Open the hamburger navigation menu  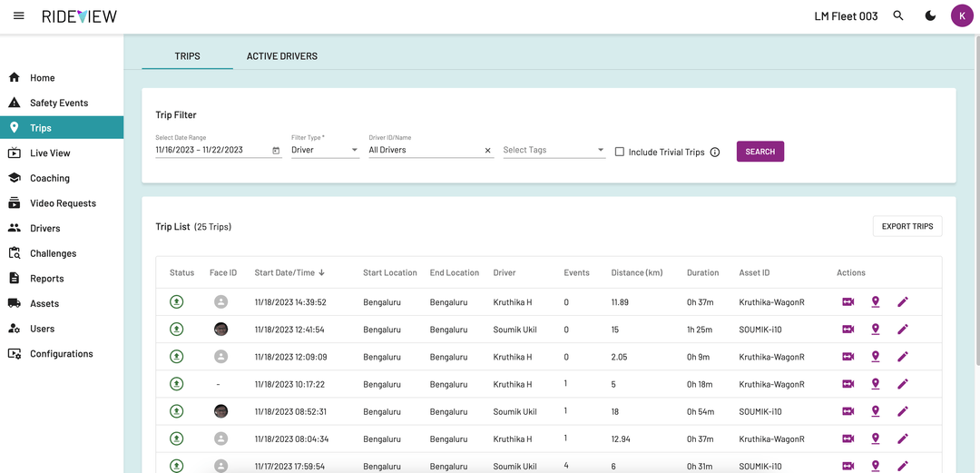pyautogui.click(x=19, y=16)
